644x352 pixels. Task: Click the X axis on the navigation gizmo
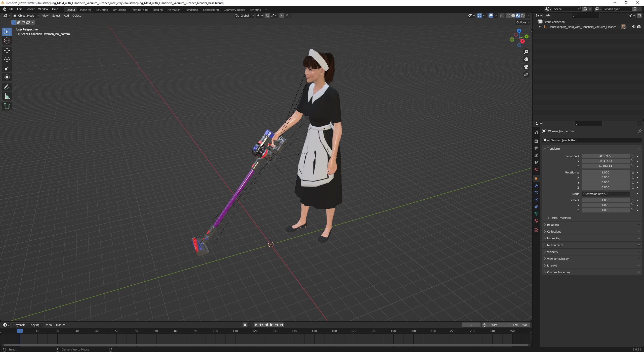522,41
